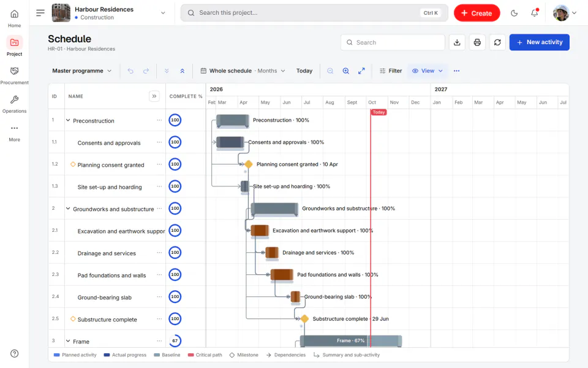
Task: Open the toolbar more options ellipsis
Action: coord(456,71)
